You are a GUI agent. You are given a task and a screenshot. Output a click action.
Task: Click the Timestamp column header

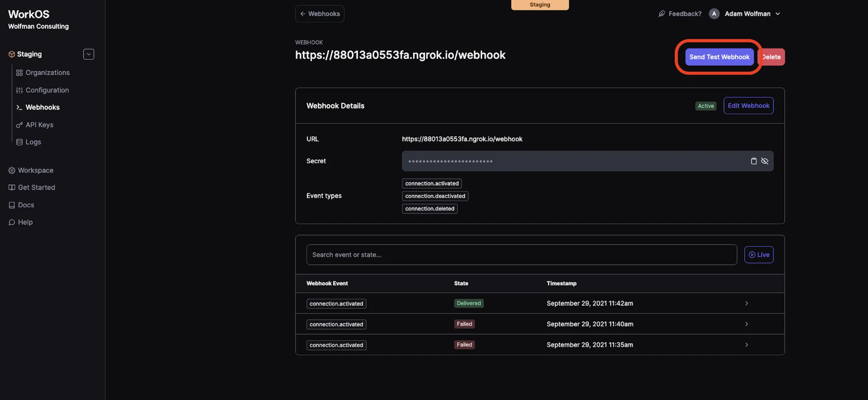(x=562, y=283)
